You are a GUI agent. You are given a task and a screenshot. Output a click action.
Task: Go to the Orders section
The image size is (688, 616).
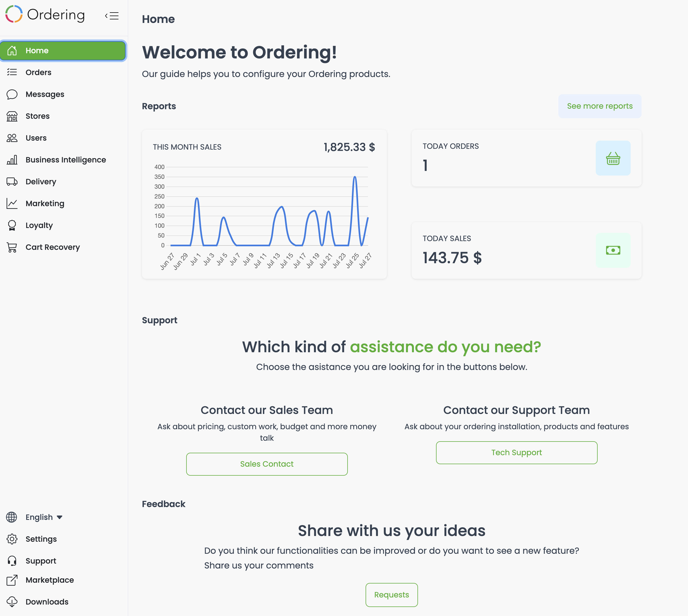(x=63, y=72)
